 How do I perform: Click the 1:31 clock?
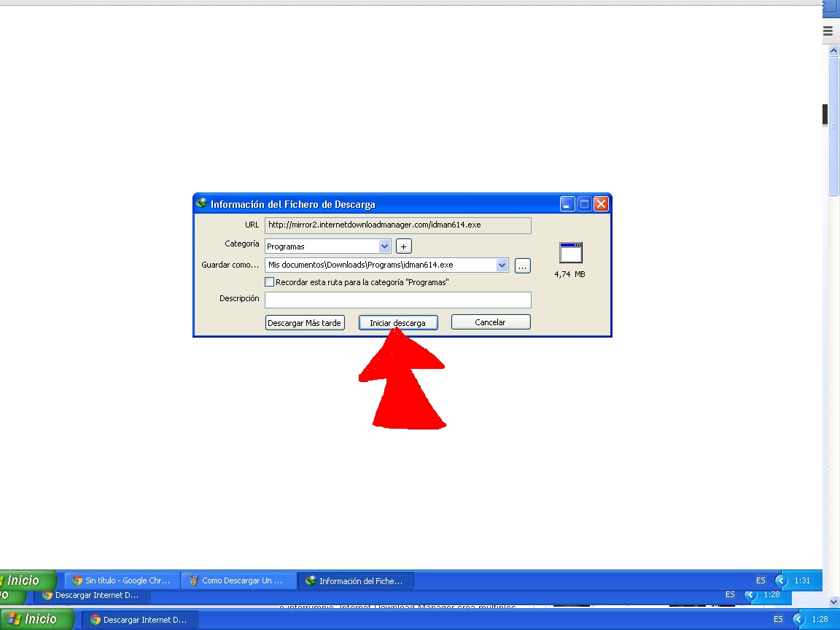click(x=802, y=580)
